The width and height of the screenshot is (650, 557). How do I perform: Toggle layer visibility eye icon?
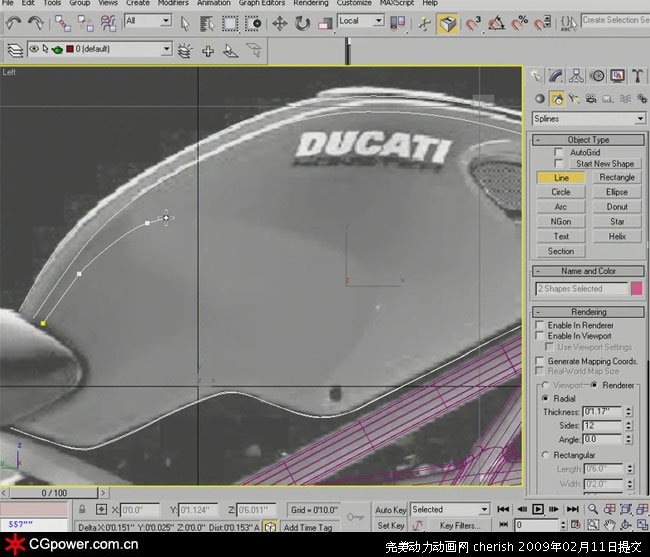click(34, 49)
